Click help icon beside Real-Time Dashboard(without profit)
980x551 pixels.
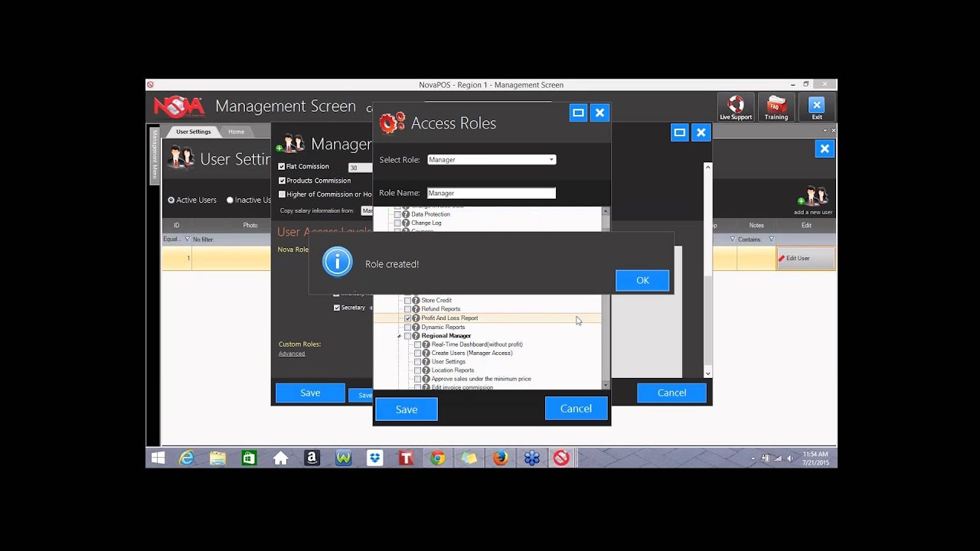pyautogui.click(x=426, y=344)
